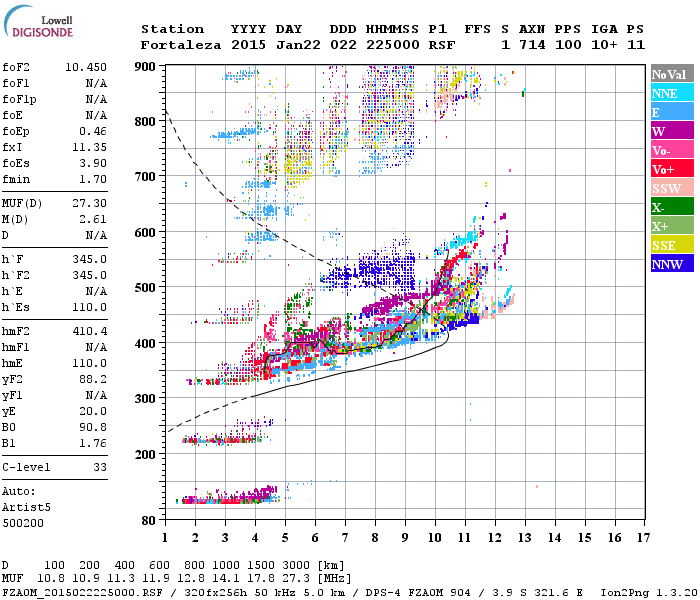Click the 10 MHz frequency axis label
Image resolution: width=700 pixels, height=600 pixels.
[435, 538]
